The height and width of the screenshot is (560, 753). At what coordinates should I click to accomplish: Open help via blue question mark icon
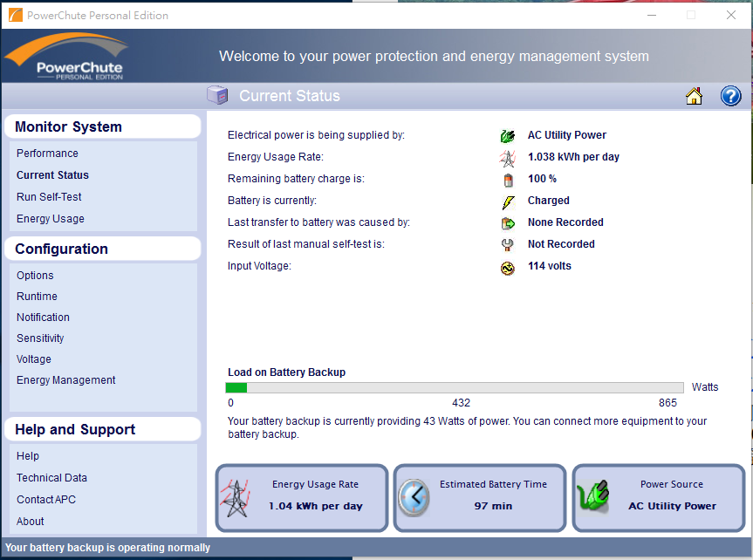point(730,96)
